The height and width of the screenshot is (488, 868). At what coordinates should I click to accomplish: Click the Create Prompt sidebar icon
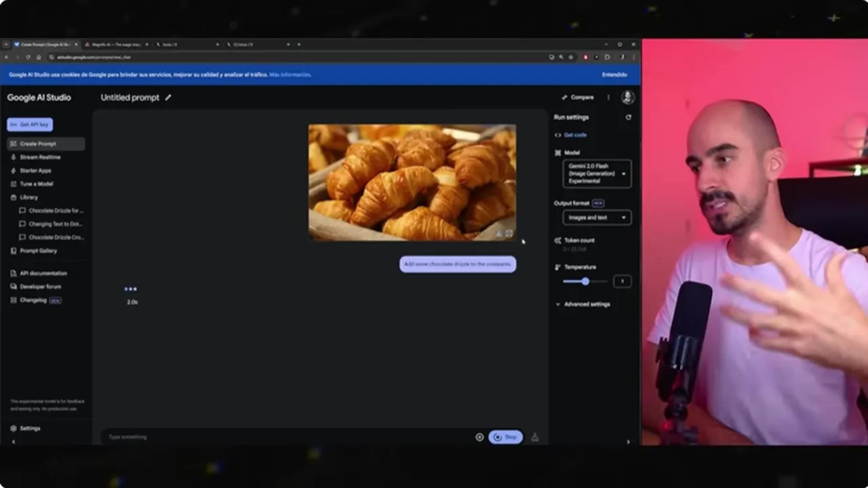[x=14, y=144]
